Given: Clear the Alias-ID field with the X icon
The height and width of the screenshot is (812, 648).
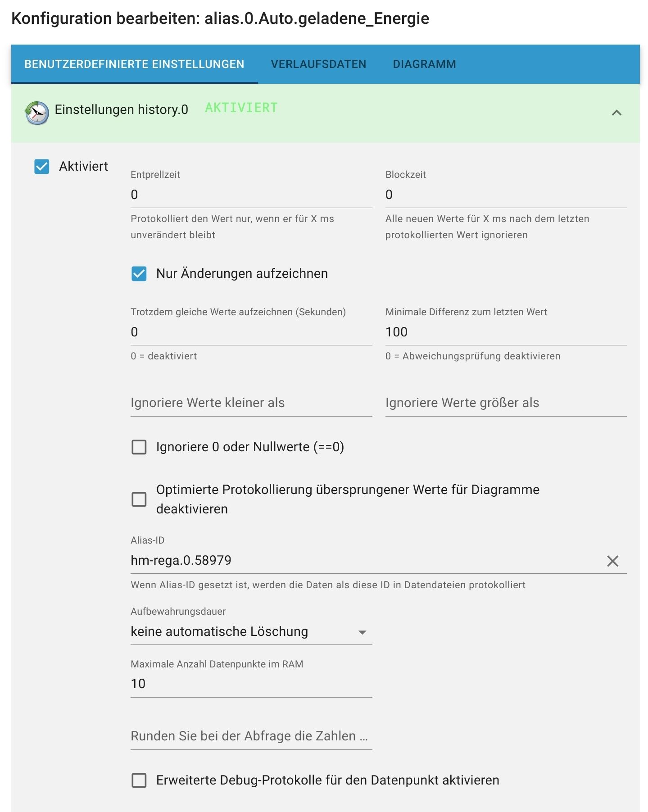Looking at the screenshot, I should click(x=612, y=561).
